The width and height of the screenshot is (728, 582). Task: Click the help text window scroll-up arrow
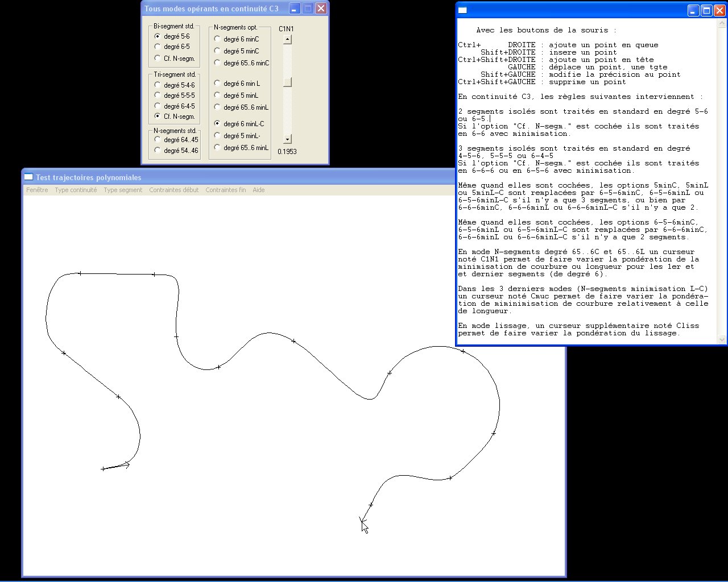coord(722,24)
